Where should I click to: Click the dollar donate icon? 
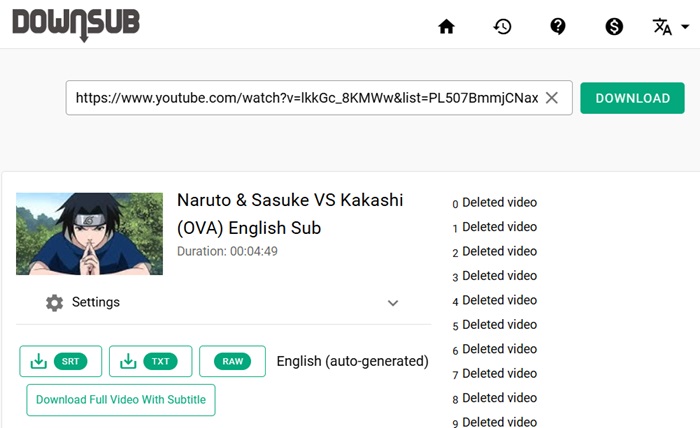(x=614, y=27)
